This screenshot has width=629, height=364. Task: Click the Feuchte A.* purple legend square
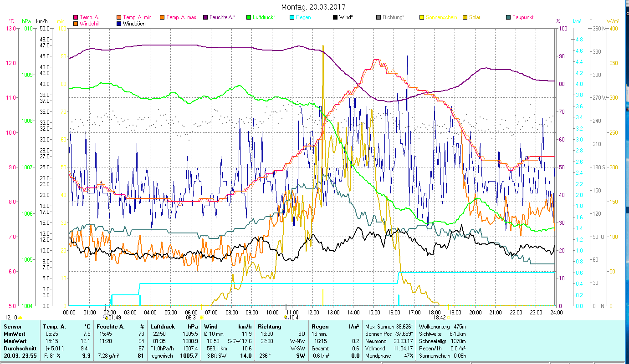coord(206,18)
